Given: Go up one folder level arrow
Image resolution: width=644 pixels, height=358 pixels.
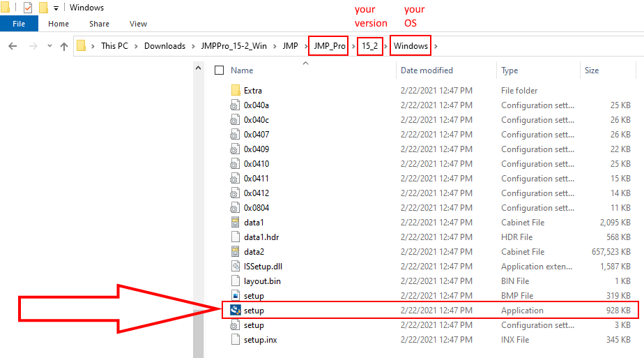Looking at the screenshot, I should [63, 47].
